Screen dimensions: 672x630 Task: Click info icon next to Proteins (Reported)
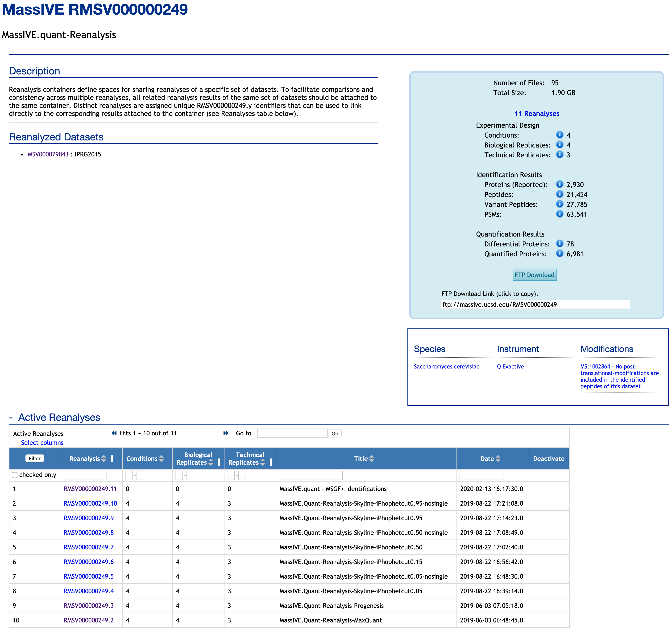560,184
